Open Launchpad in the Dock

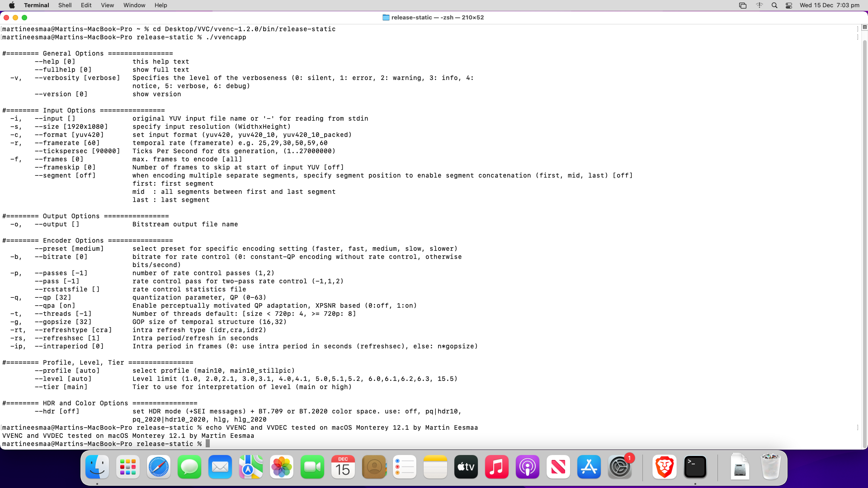(x=128, y=467)
